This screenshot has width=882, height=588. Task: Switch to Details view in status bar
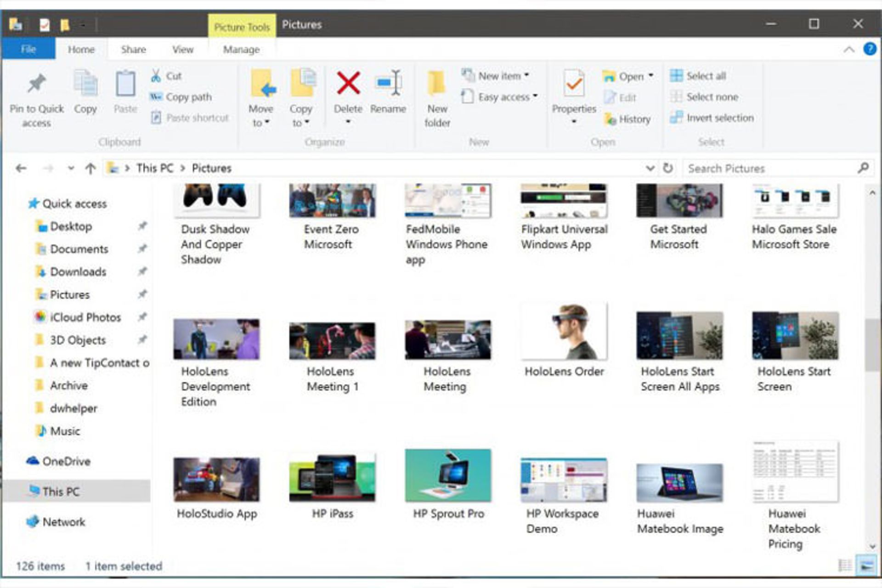[x=845, y=565]
